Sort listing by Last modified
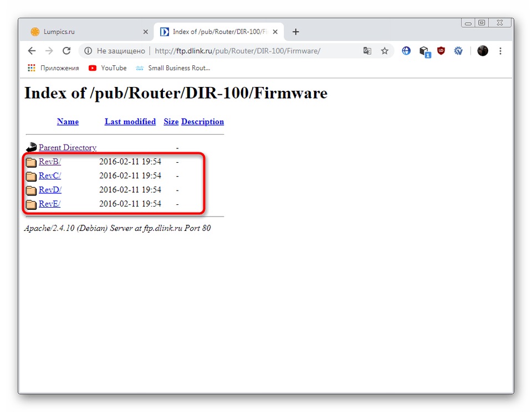This screenshot has height=412, width=532. (x=130, y=121)
